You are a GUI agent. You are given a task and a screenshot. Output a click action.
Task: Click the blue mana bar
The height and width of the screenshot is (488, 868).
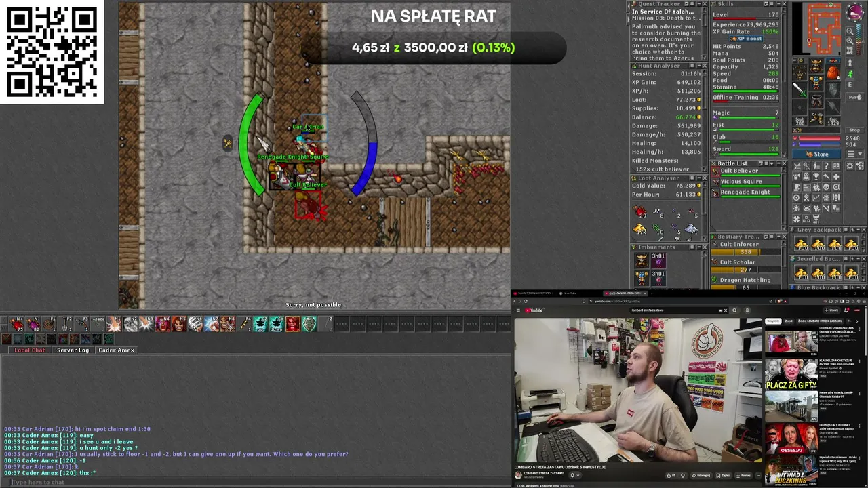point(818,145)
